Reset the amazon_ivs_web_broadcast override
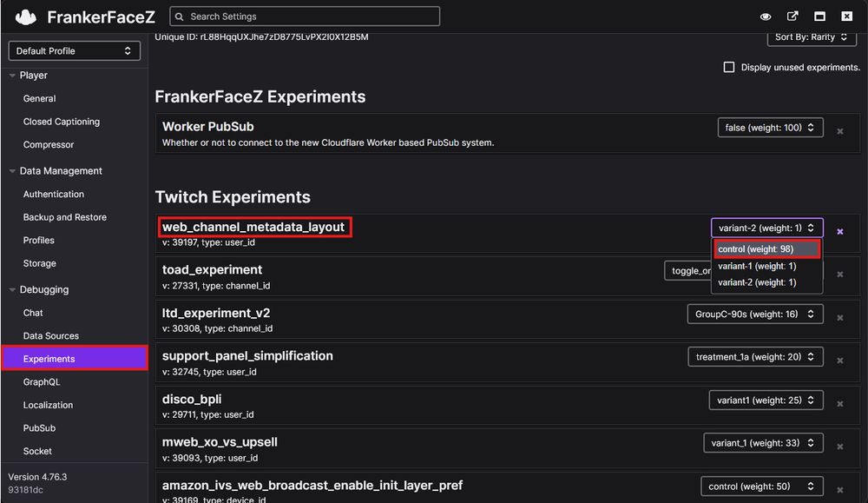Image resolution: width=868 pixels, height=503 pixels. (x=839, y=490)
